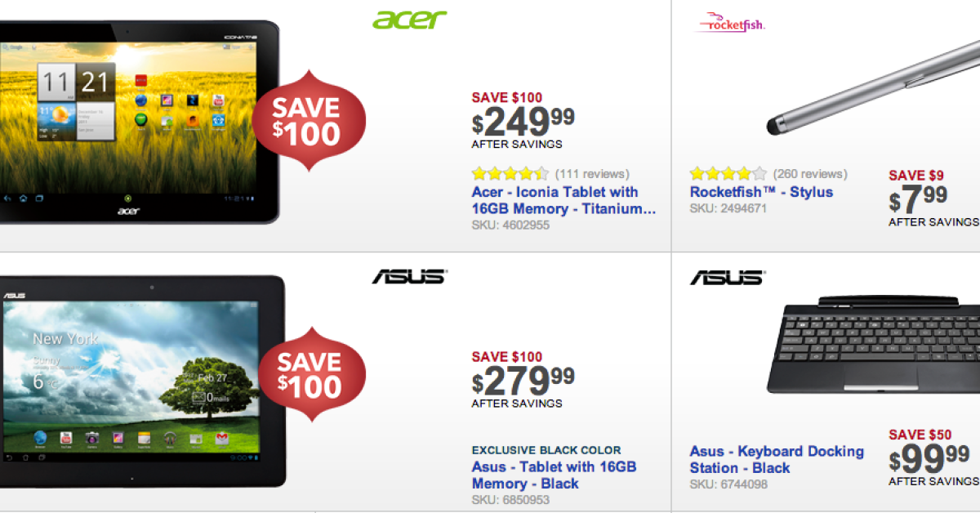View the Acer Iconia tablet image

135,121
